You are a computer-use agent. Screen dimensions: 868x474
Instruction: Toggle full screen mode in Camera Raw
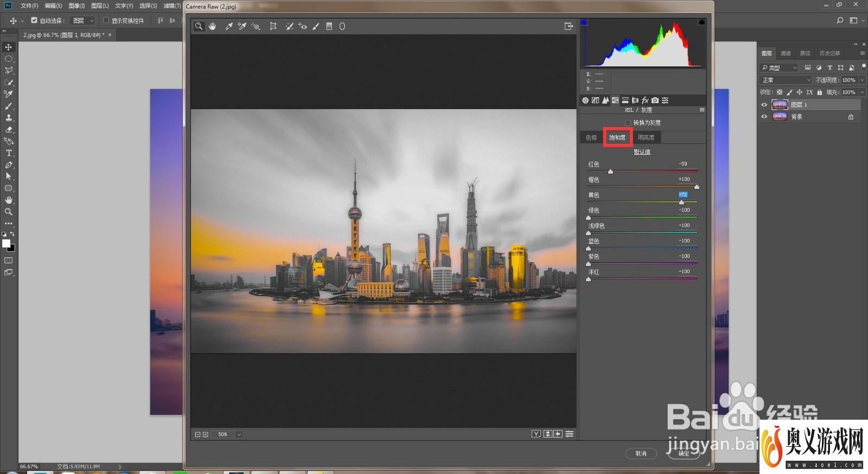[569, 26]
